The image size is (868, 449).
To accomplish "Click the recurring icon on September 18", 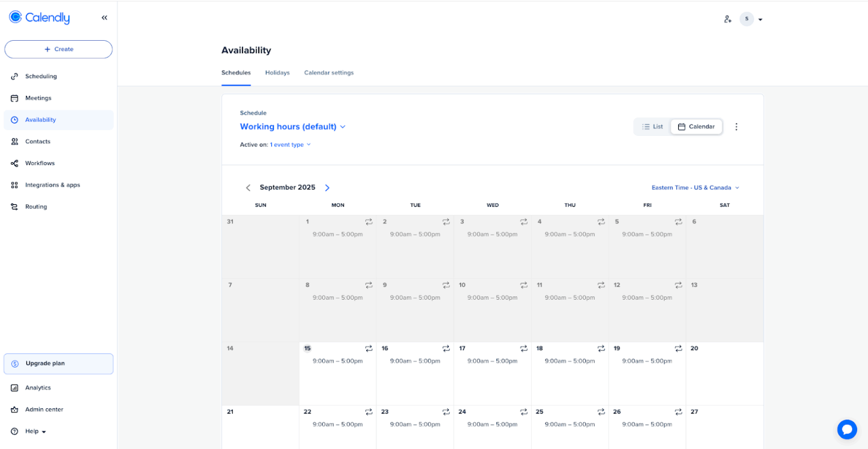I will [x=601, y=348].
